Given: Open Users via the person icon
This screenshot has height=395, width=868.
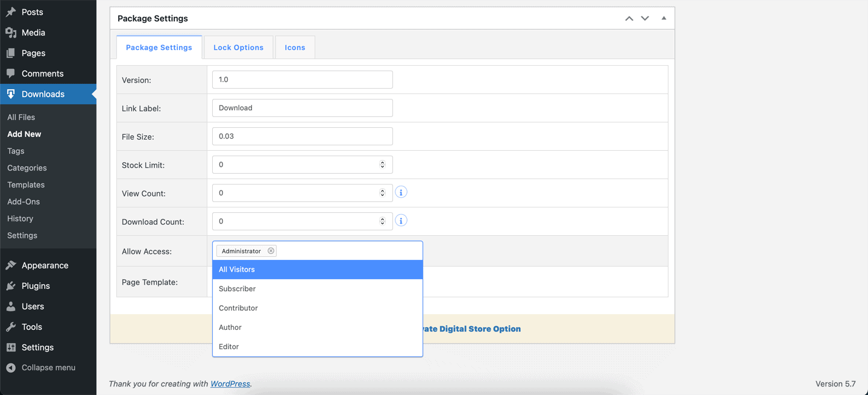Looking at the screenshot, I should pos(13,306).
